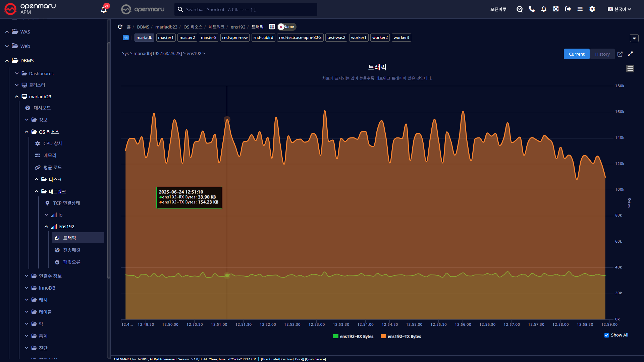Image resolution: width=644 pixels, height=362 pixels.
Task: Collapse the DBMS tree folder
Action: [7, 61]
